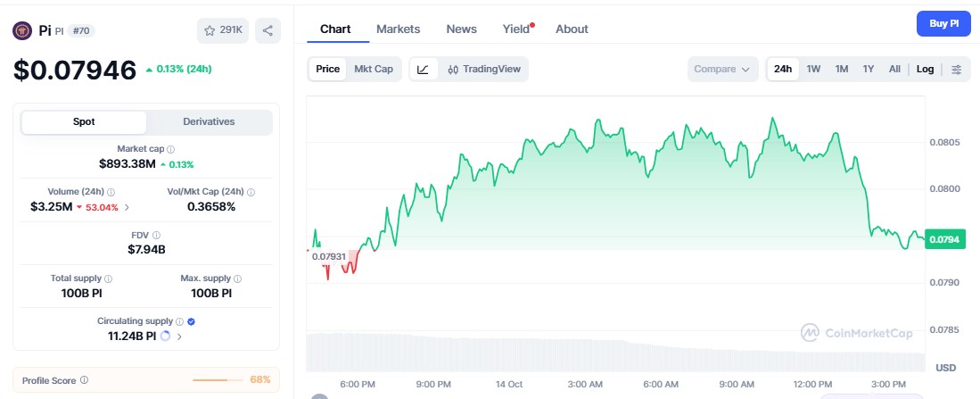980x399 pixels.
Task: Click the Pi coin logo icon
Action: tap(22, 30)
